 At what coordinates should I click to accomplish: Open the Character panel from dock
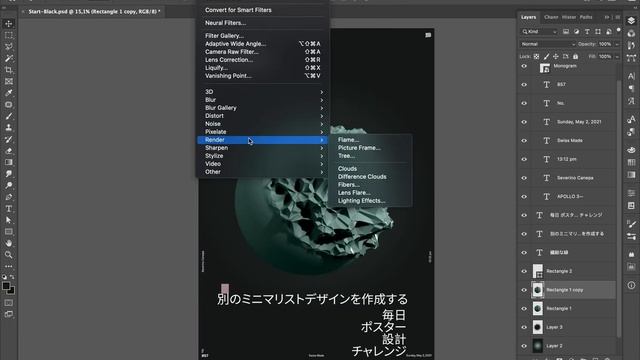[631, 76]
